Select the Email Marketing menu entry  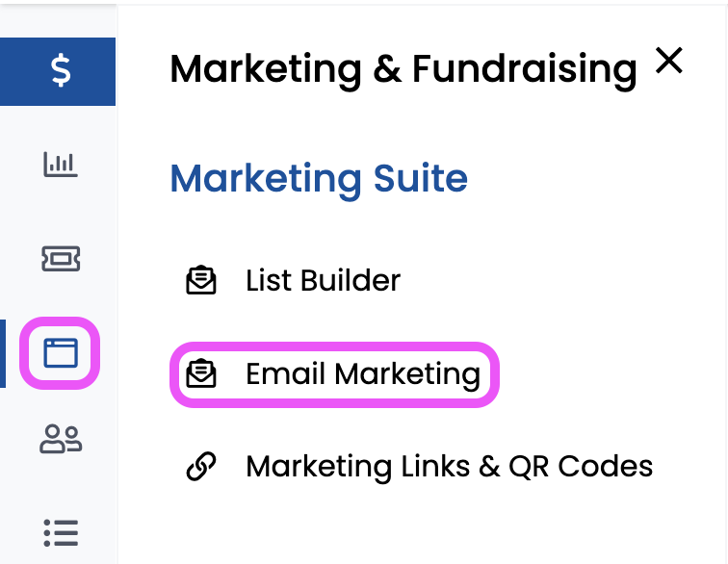click(x=362, y=373)
